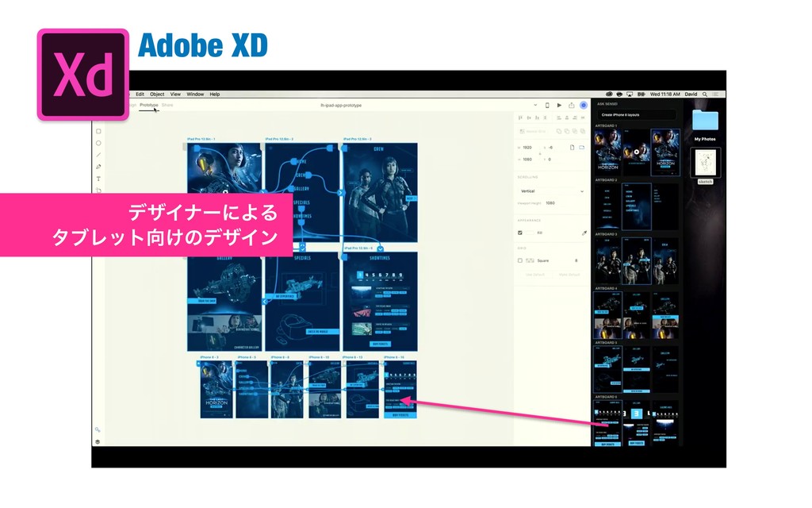Select portrait orientation icon
Viewport: 812px width, 508px height.
(x=573, y=148)
